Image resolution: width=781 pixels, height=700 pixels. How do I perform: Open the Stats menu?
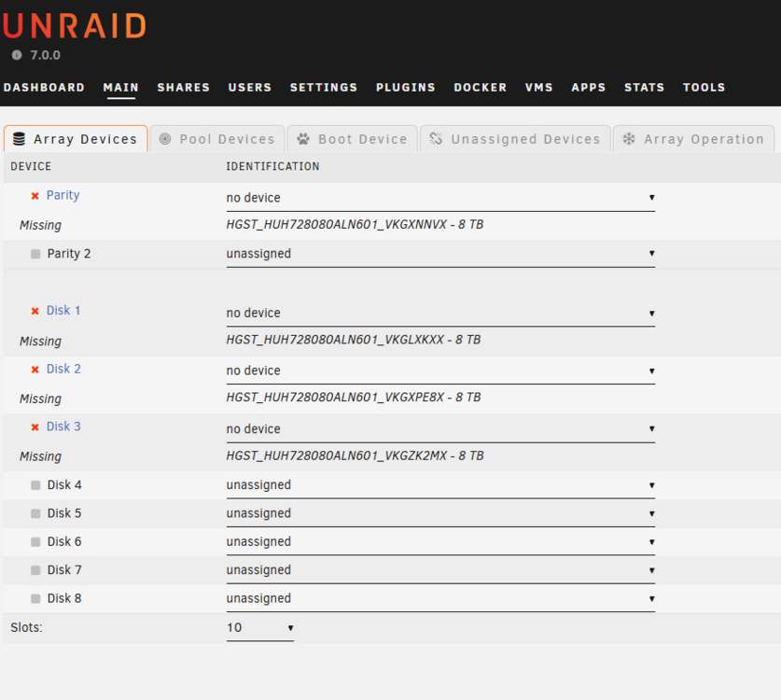(644, 88)
